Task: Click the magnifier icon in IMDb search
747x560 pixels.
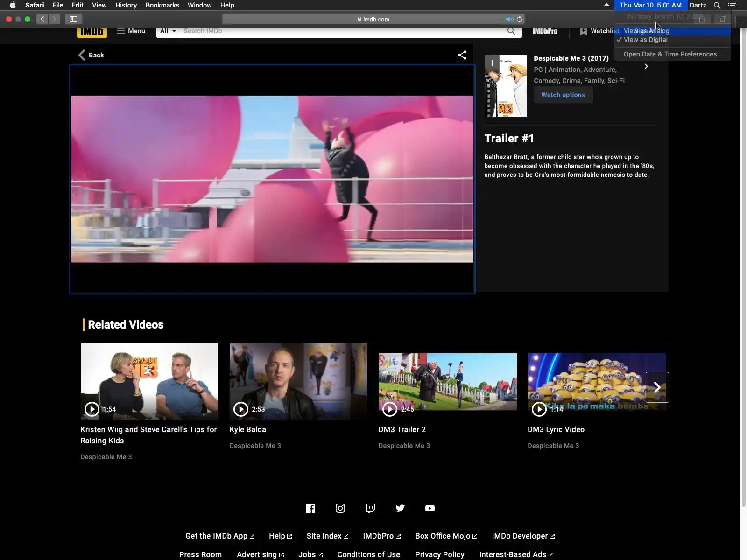Action: pyautogui.click(x=512, y=31)
